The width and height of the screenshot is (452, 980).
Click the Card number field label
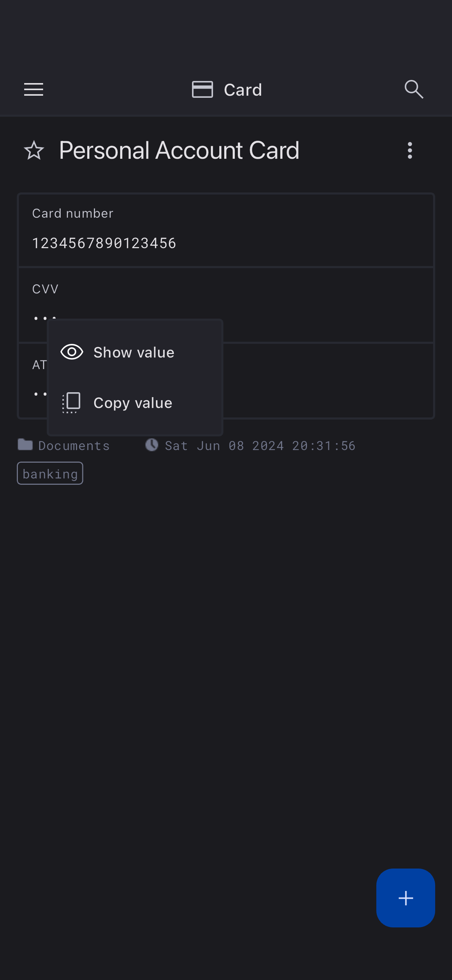coord(73,213)
